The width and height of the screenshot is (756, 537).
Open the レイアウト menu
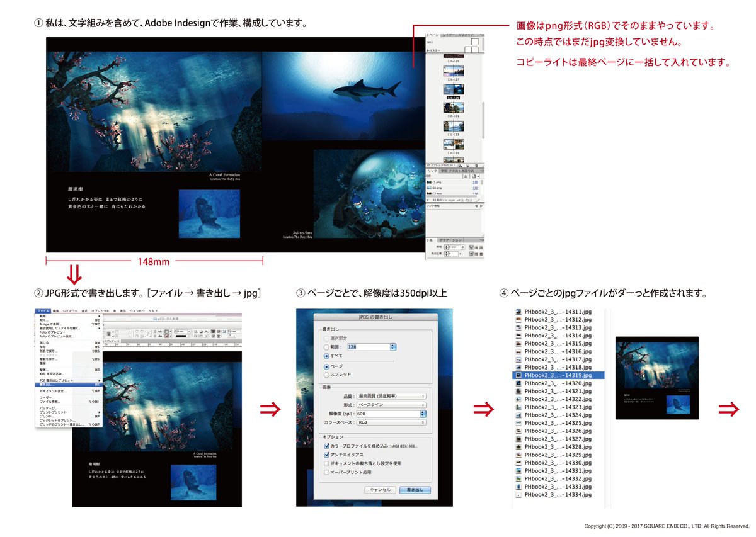click(70, 311)
